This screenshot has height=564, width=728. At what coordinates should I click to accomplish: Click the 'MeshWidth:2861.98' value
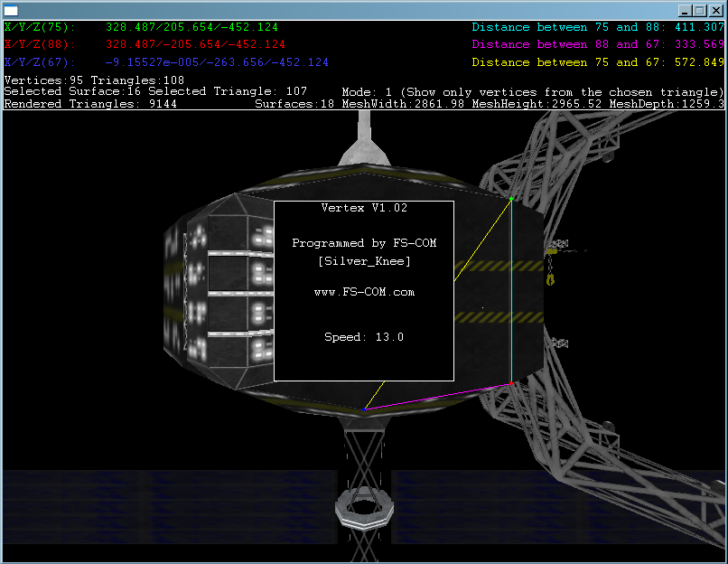[x=403, y=104]
